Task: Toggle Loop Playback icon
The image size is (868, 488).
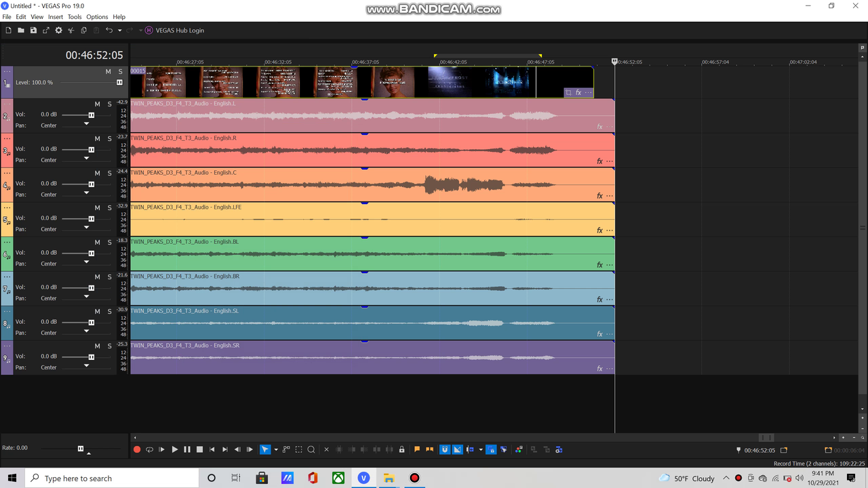Action: tap(149, 449)
